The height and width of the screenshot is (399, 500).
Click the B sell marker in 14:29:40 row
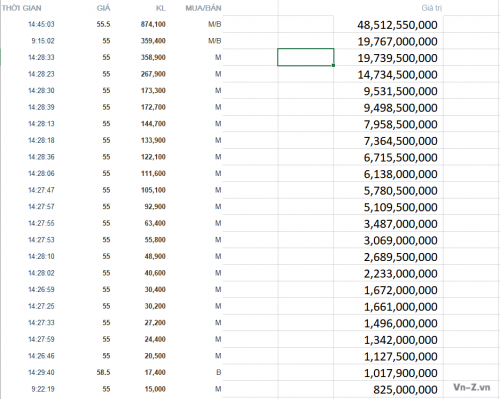(x=219, y=372)
